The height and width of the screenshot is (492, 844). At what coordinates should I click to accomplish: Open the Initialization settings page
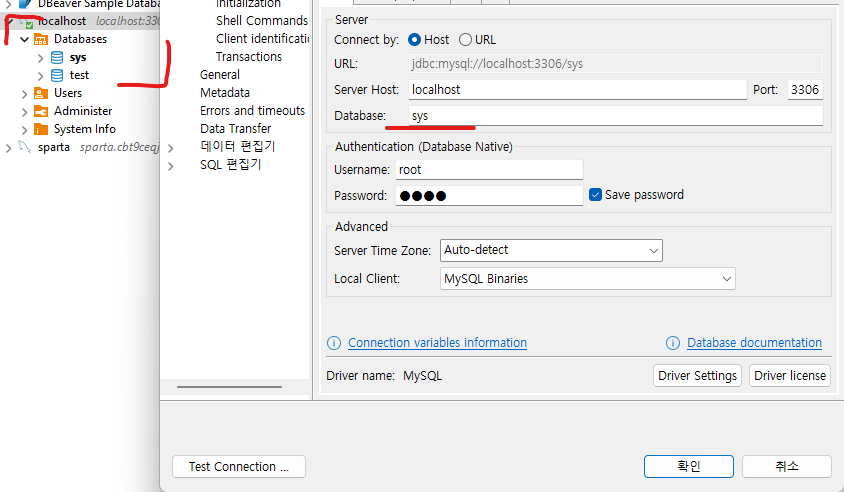click(x=248, y=4)
